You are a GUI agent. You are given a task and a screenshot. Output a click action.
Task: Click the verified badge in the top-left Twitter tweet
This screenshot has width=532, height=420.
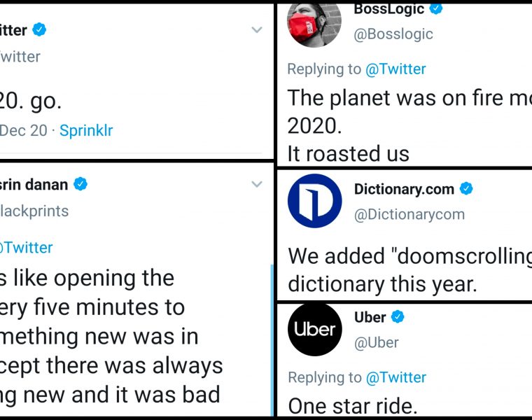pos(40,30)
